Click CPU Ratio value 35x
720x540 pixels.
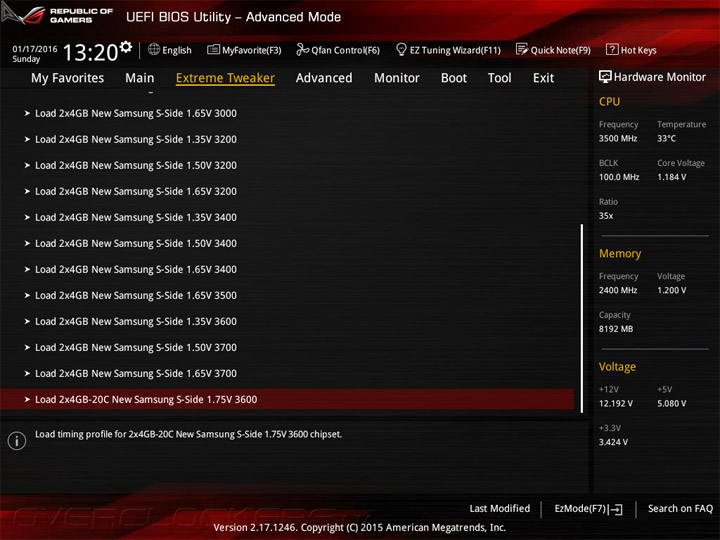point(606,215)
